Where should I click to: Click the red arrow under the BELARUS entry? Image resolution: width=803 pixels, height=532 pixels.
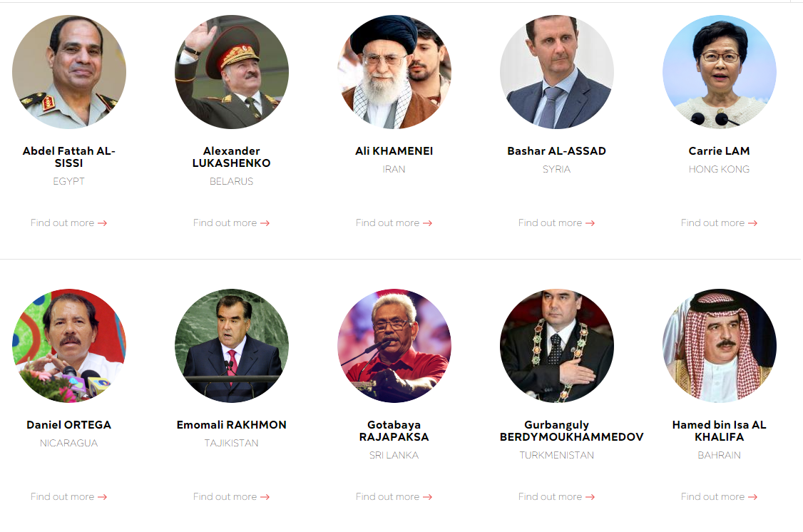click(265, 223)
